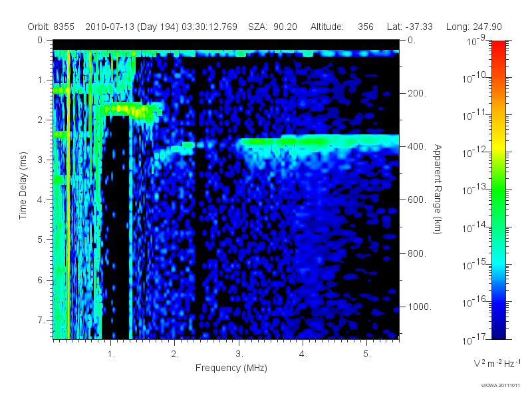Screen dimensions: 532x399
Task: Click the time delay tick label '5.'
Action: click(x=41, y=240)
